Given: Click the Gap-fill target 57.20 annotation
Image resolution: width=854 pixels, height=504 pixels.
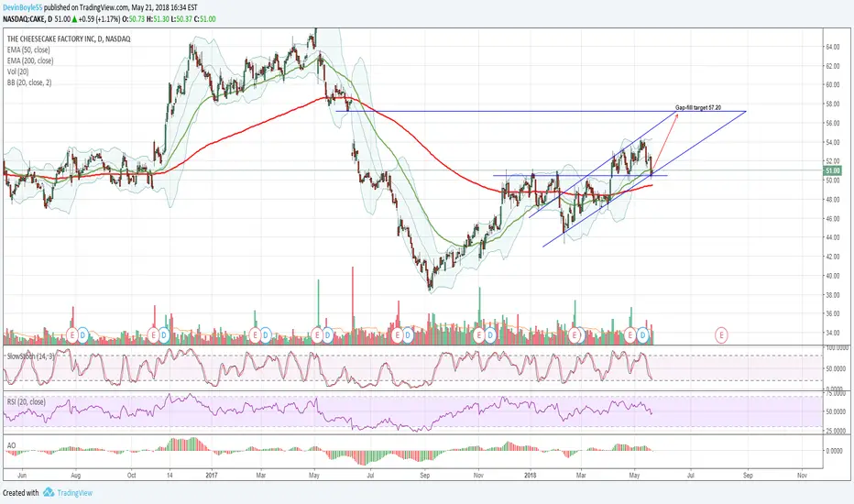Looking at the screenshot, I should point(698,108).
